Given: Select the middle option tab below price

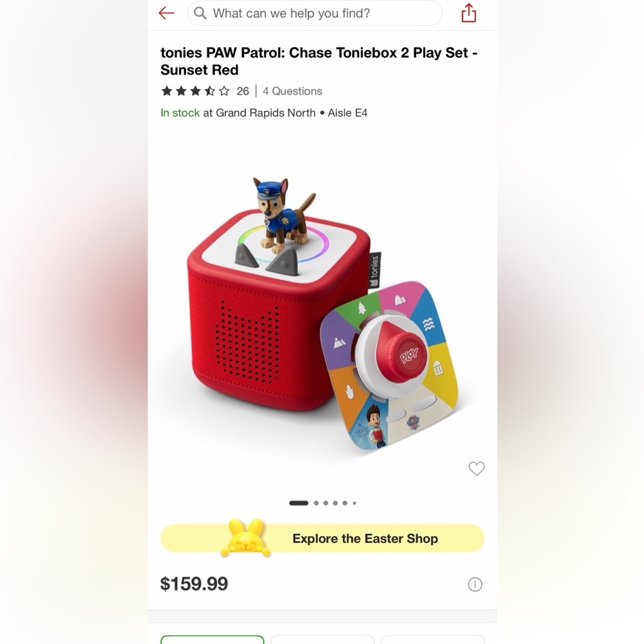Looking at the screenshot, I should click(x=323, y=639).
